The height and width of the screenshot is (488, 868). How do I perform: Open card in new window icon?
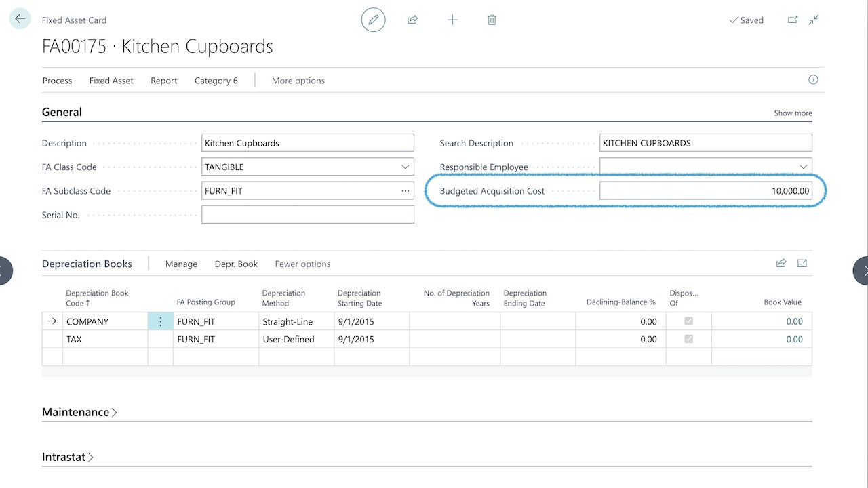(x=793, y=20)
